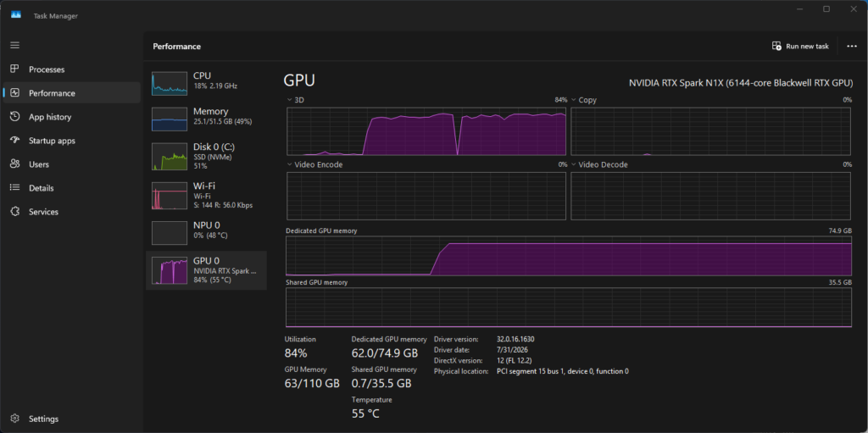Click the Dedicated GPU memory graph
Image resolution: width=868 pixels, height=433 pixels.
pyautogui.click(x=569, y=255)
